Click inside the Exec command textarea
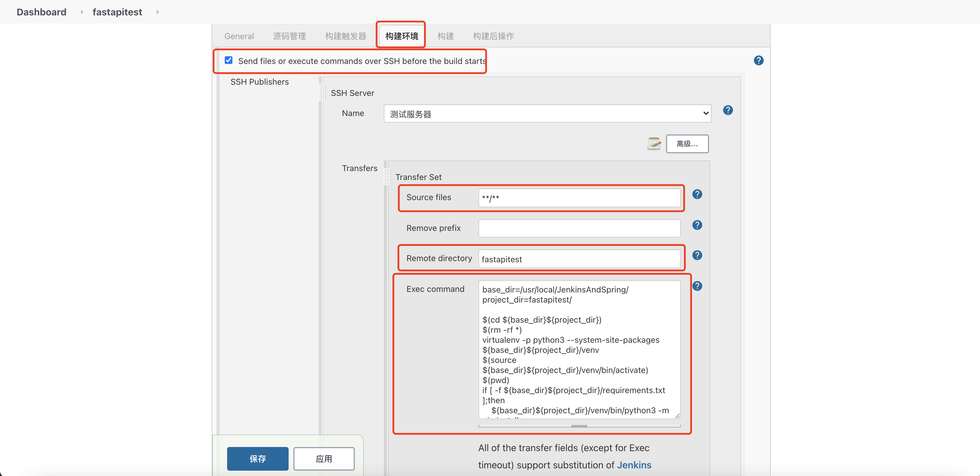 (x=579, y=350)
